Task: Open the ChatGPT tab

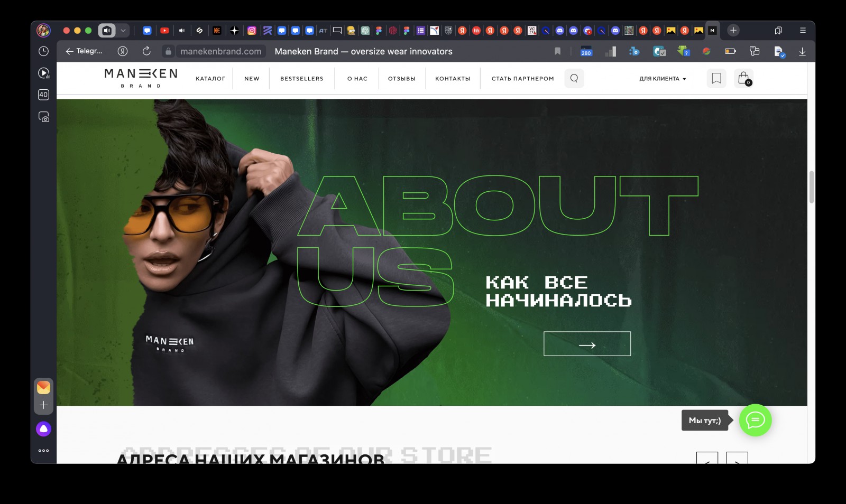Action: [365, 31]
